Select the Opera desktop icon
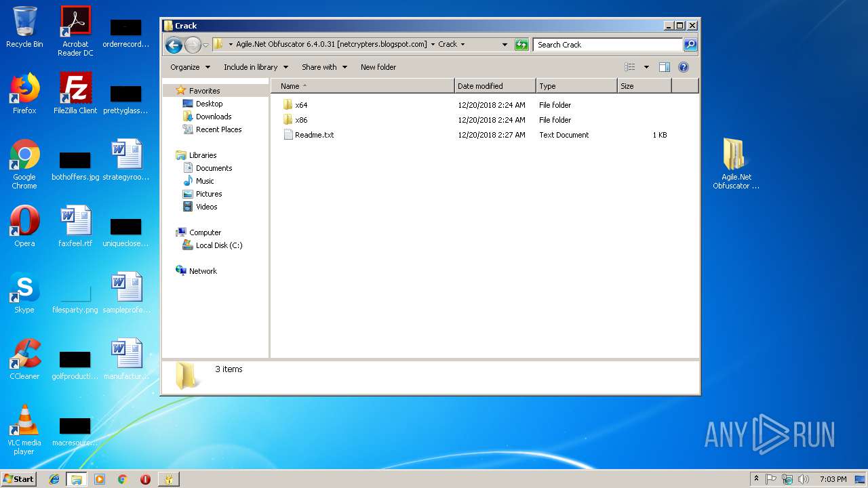This screenshot has width=868, height=488. [24, 226]
